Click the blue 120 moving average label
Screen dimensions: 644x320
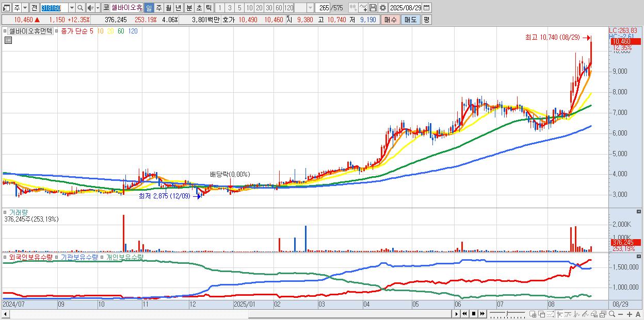[x=132, y=31]
